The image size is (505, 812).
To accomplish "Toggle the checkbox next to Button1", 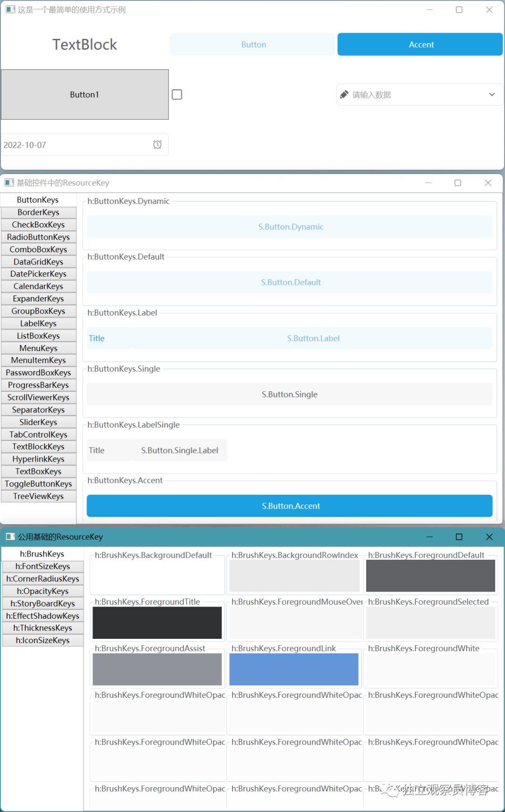I will click(177, 95).
